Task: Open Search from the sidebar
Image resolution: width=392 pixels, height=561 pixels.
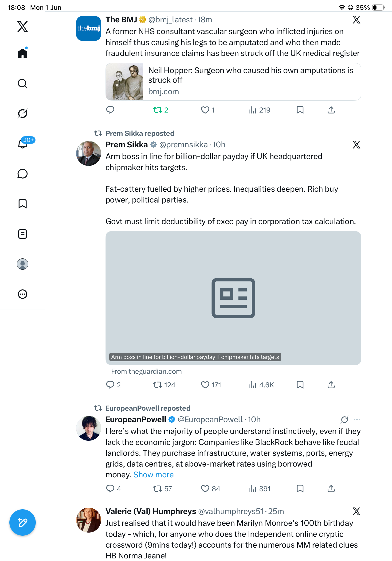Action: coord(23,84)
